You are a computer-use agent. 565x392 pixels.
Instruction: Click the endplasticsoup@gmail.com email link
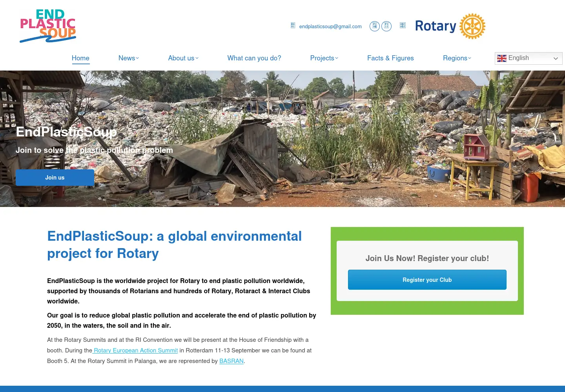point(330,26)
